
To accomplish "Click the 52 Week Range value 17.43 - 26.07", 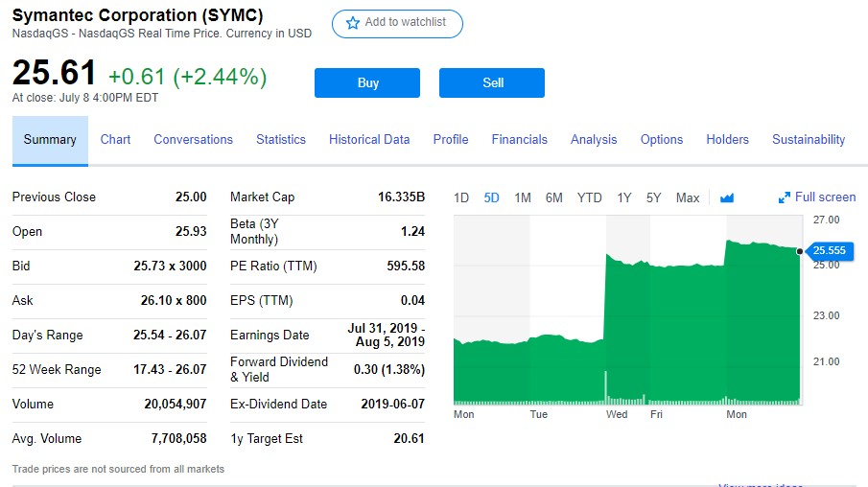I will click(x=170, y=369).
